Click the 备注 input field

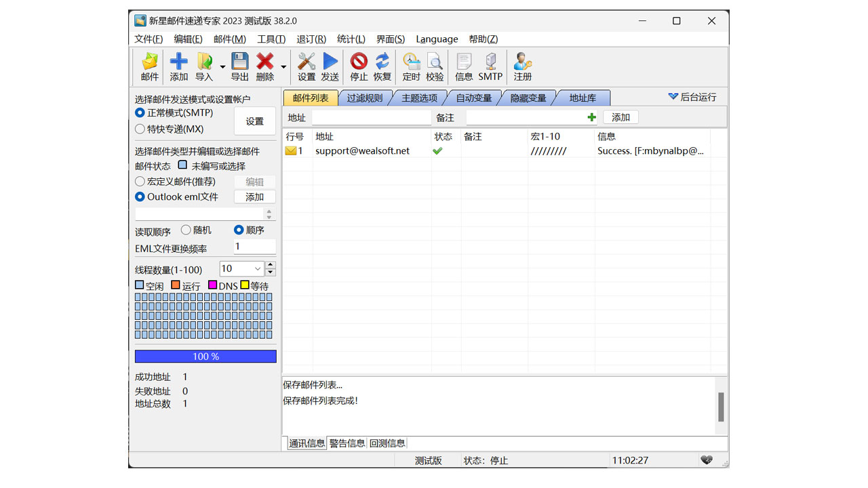(x=526, y=118)
